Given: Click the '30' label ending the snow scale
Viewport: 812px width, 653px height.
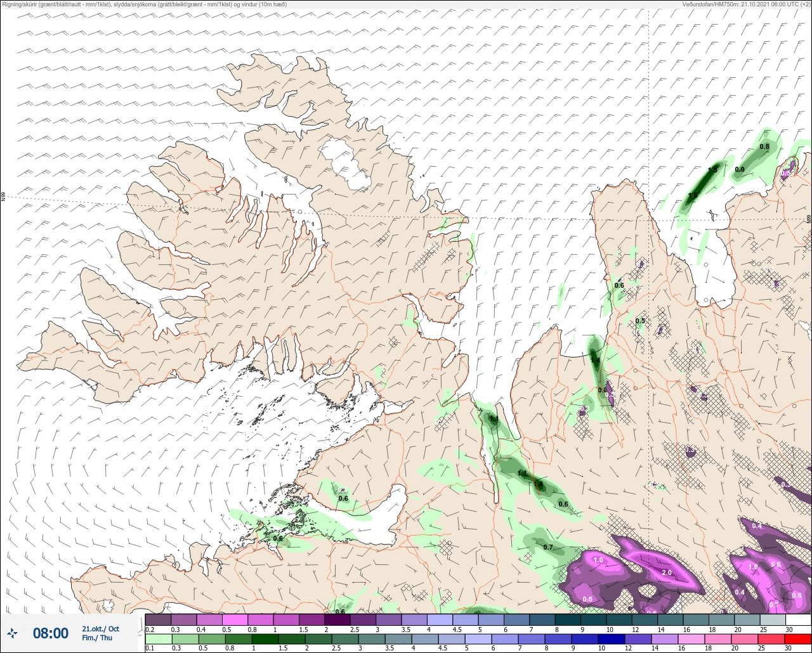Looking at the screenshot, I should 789,629.
